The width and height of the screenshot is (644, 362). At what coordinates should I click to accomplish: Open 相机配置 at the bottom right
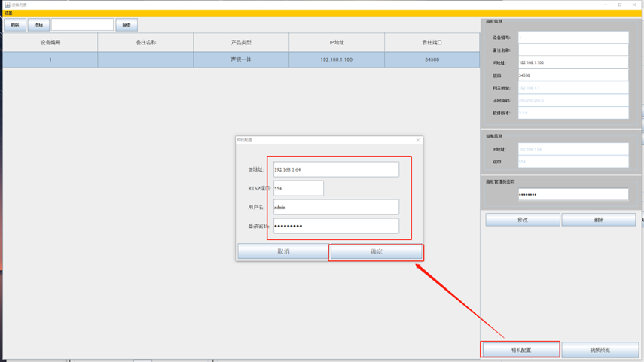click(x=521, y=350)
